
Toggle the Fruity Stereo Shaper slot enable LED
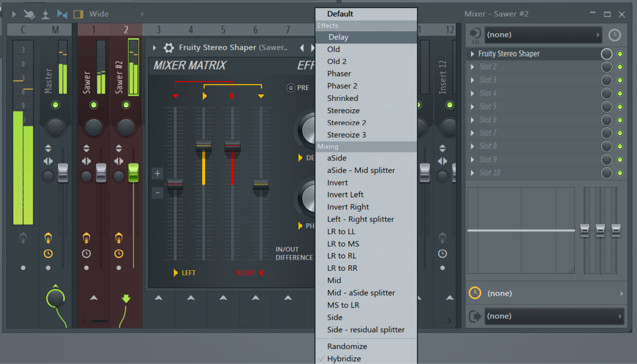[620, 54]
